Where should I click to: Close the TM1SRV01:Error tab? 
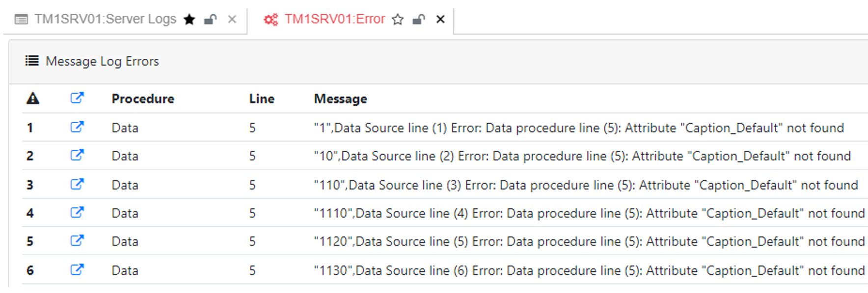[x=440, y=19]
